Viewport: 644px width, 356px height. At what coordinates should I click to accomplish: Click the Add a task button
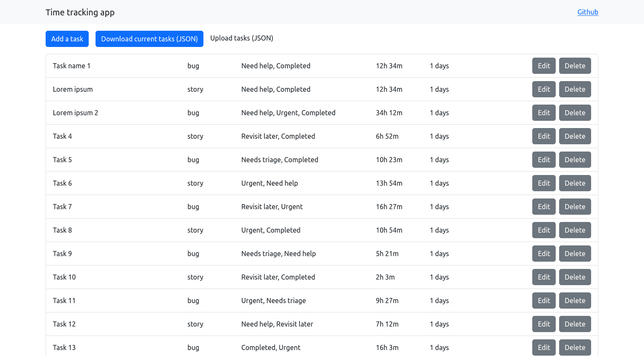pos(67,39)
